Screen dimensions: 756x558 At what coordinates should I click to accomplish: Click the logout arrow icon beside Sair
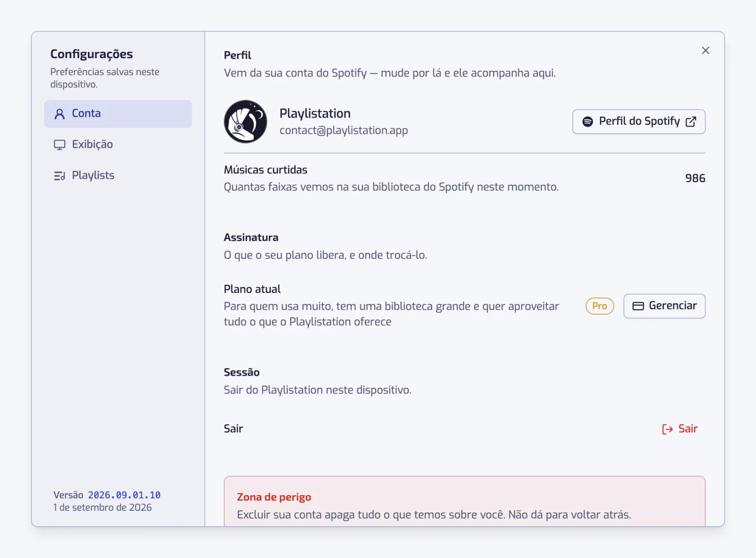point(668,429)
